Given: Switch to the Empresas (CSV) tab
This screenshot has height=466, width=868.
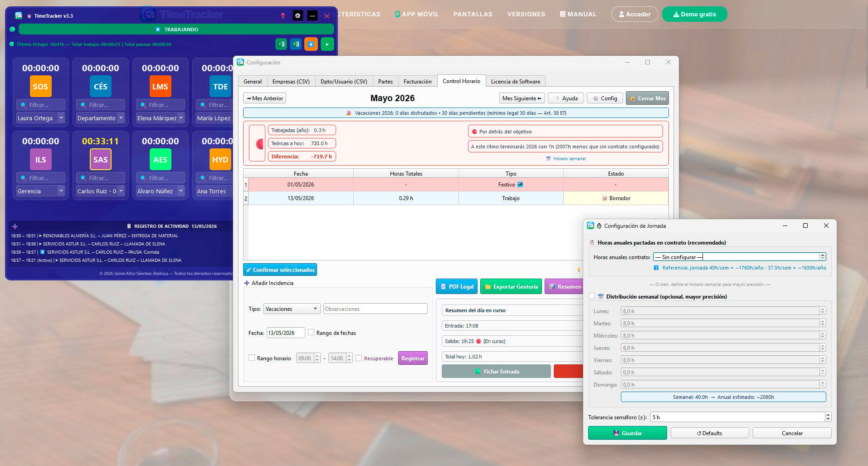Looking at the screenshot, I should click(291, 81).
